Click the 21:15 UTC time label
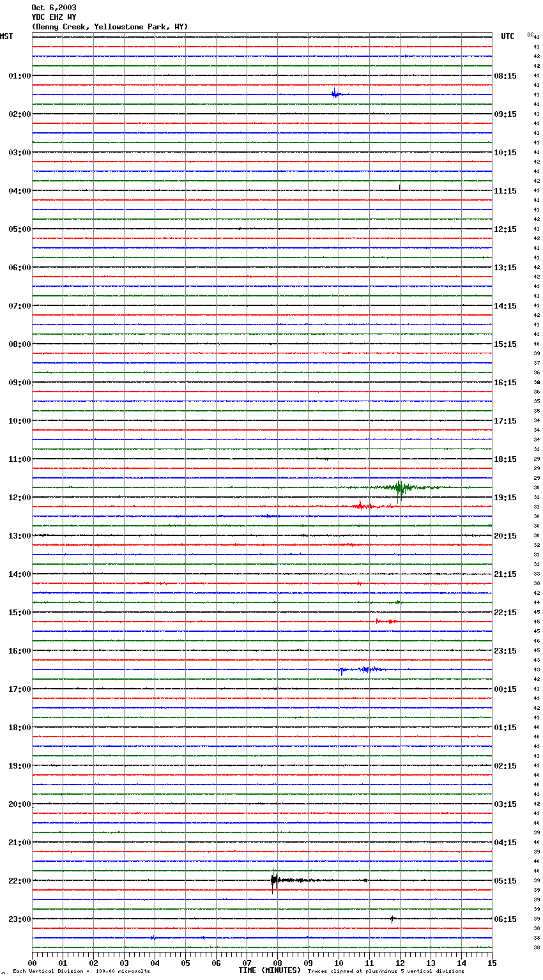543x980 pixels. point(505,574)
